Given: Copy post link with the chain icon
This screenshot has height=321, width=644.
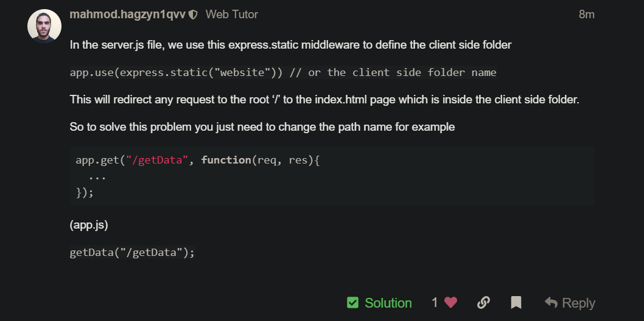Looking at the screenshot, I should [483, 303].
